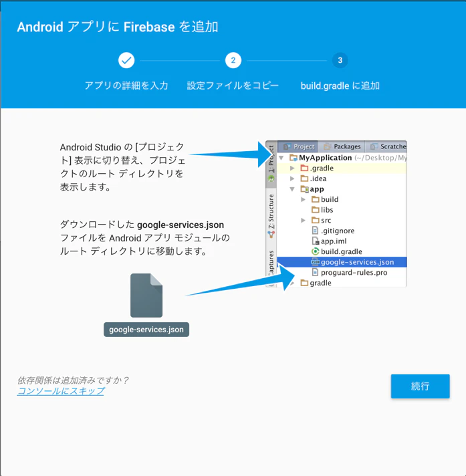Select the highlighted google-services.json row
Image resolution: width=466 pixels, height=476 pixels.
[342, 262]
